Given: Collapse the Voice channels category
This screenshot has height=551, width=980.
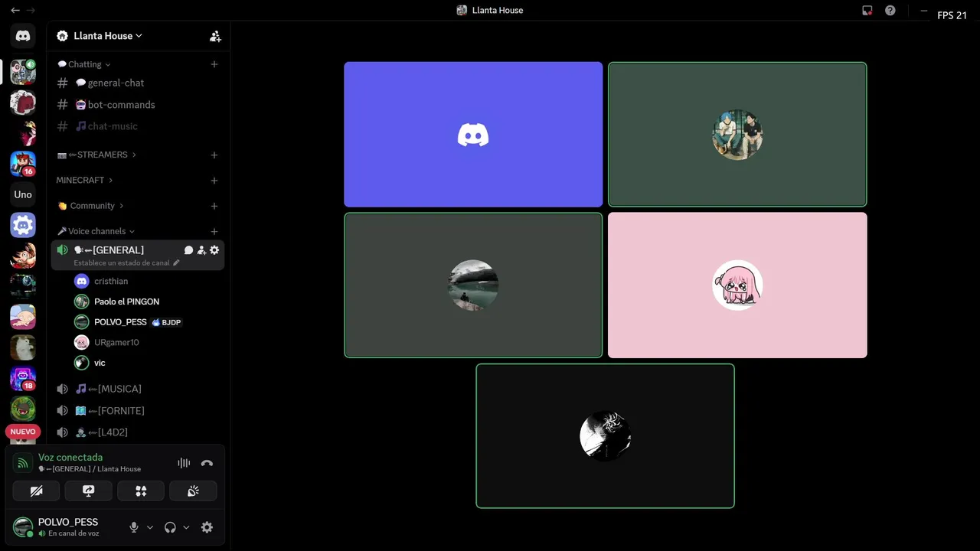Looking at the screenshot, I should (x=96, y=231).
